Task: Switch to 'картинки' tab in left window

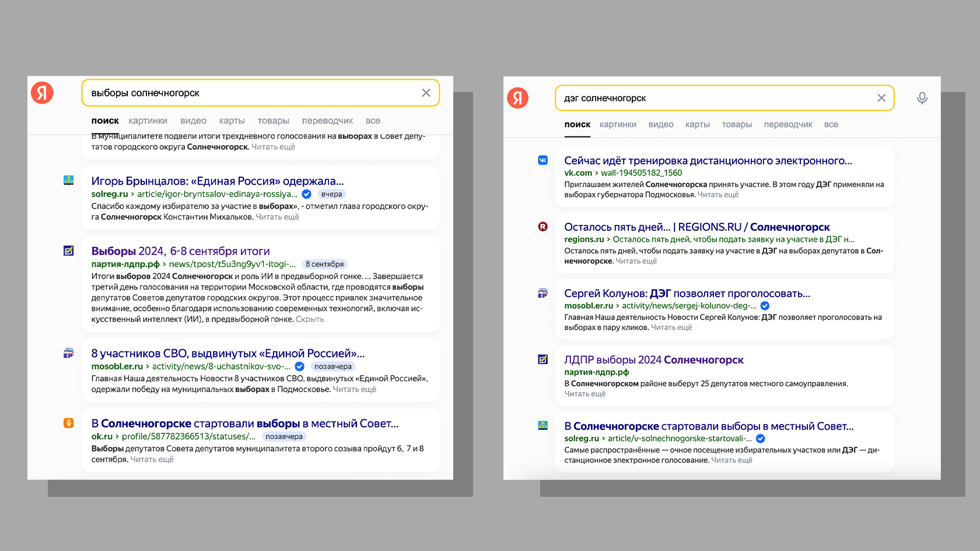Action: point(148,121)
